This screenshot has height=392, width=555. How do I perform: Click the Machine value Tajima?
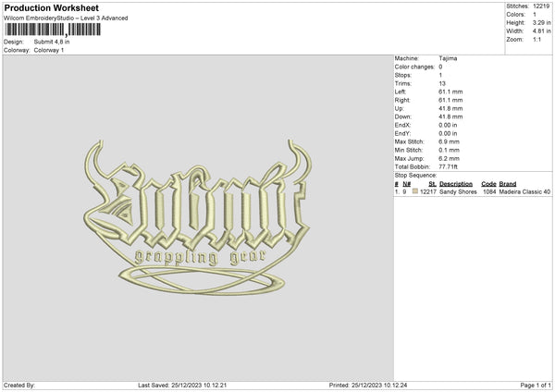(x=448, y=58)
